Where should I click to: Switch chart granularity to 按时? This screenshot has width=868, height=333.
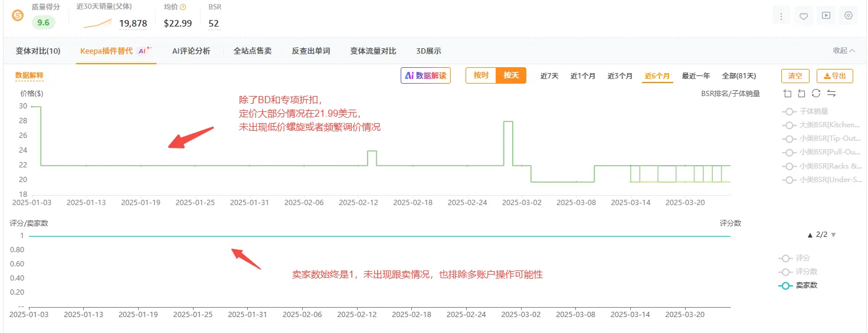tap(481, 75)
